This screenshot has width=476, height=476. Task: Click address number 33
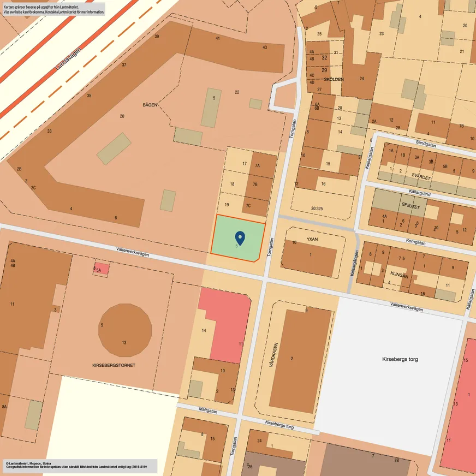point(49,131)
